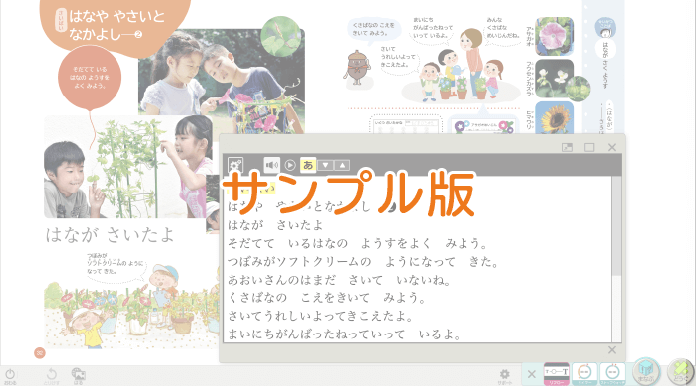Close the lower bar of reflow panel
Viewport: 696px width, 386px height.
(x=612, y=350)
